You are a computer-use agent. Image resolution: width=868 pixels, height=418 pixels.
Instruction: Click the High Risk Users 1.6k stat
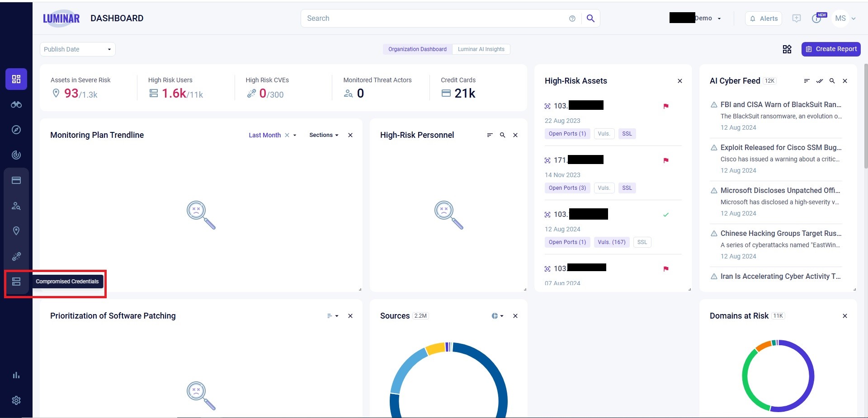click(175, 88)
